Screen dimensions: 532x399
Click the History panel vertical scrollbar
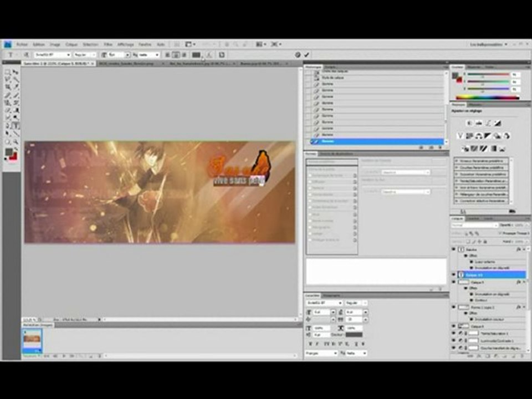tap(446, 106)
